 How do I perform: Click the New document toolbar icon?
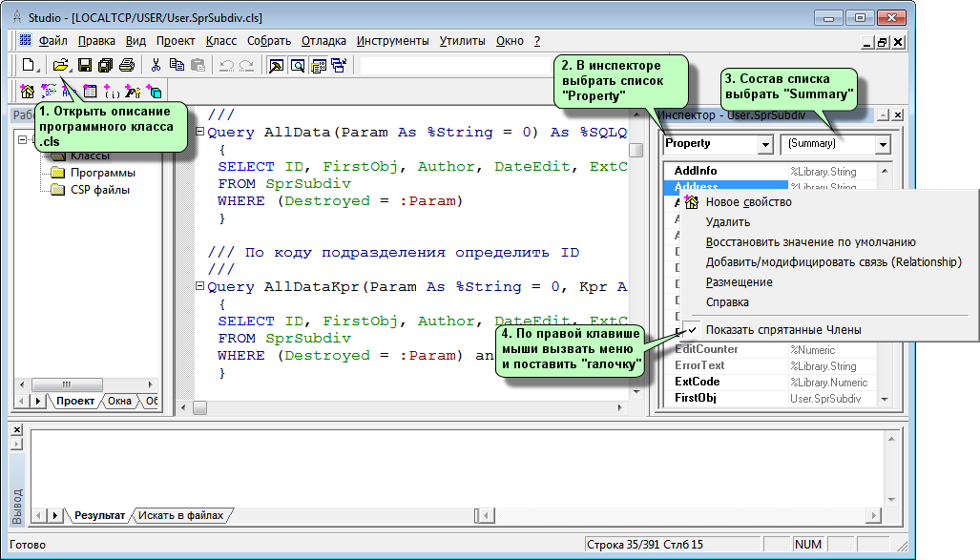(x=29, y=66)
